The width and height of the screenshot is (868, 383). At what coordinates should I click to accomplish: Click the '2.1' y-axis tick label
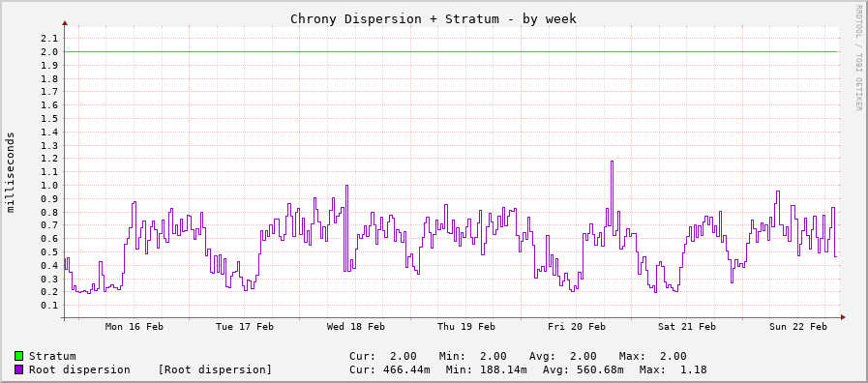(49, 38)
